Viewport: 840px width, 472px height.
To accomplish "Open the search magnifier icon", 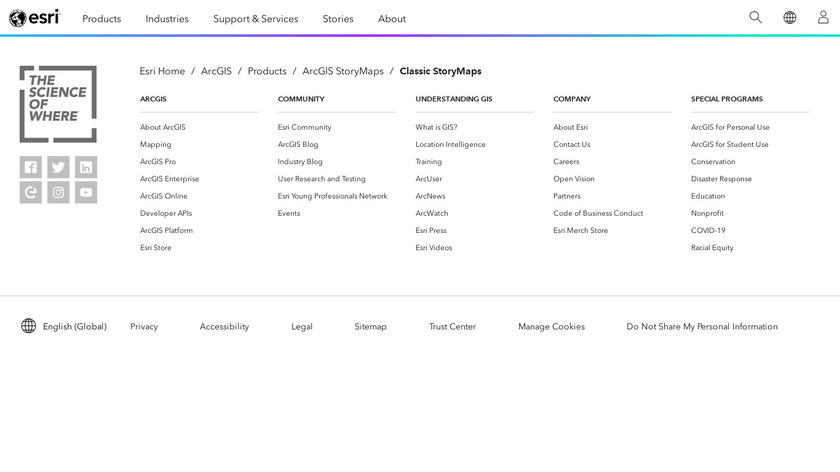I will pos(755,18).
